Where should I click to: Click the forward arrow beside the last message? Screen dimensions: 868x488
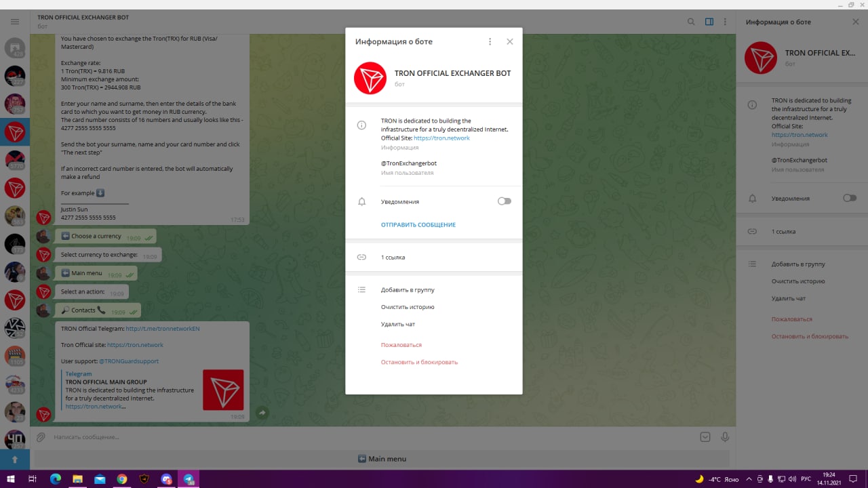click(x=262, y=413)
